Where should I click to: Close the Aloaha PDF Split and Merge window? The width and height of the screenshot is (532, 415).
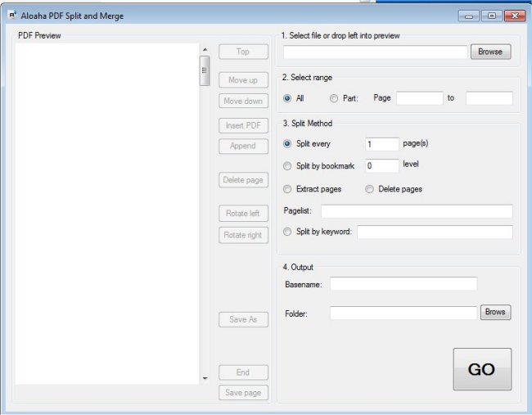[515, 16]
